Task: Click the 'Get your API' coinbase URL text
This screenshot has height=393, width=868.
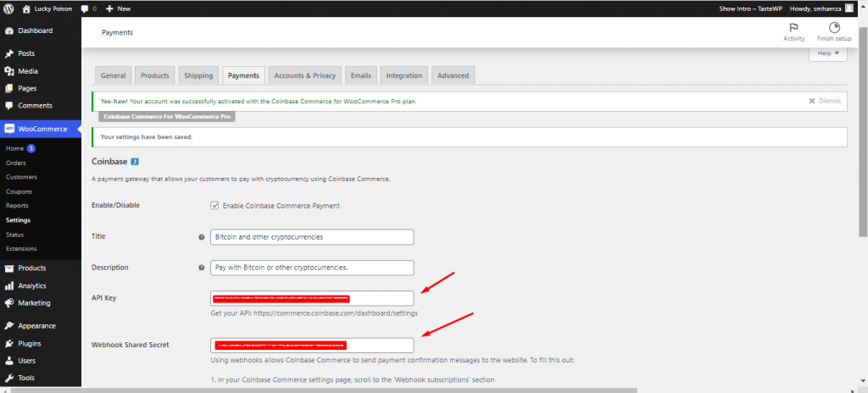Action: coord(314,313)
